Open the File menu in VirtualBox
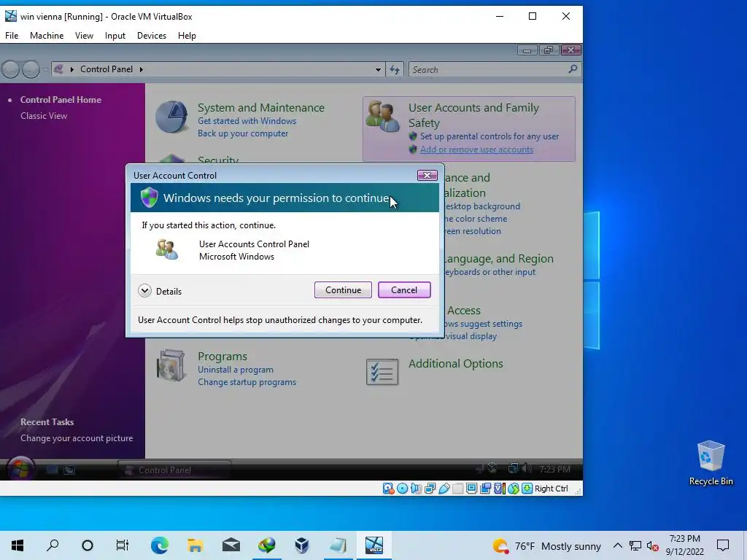This screenshot has width=747, height=560. [12, 36]
